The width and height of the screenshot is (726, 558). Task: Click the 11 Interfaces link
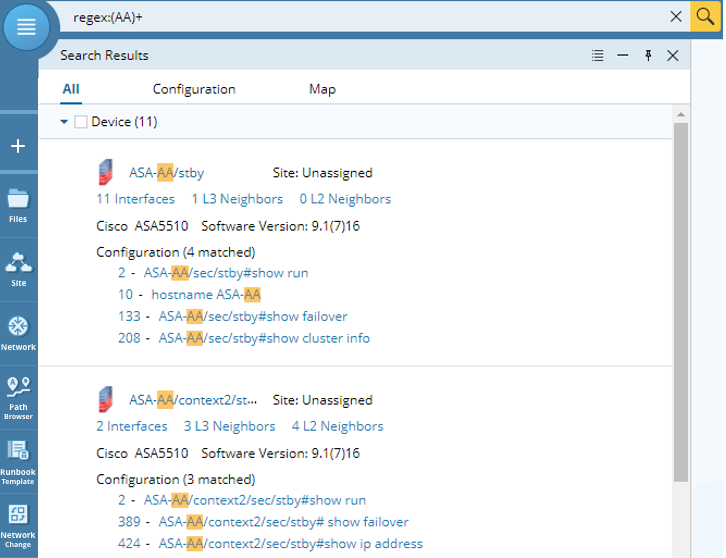135,199
